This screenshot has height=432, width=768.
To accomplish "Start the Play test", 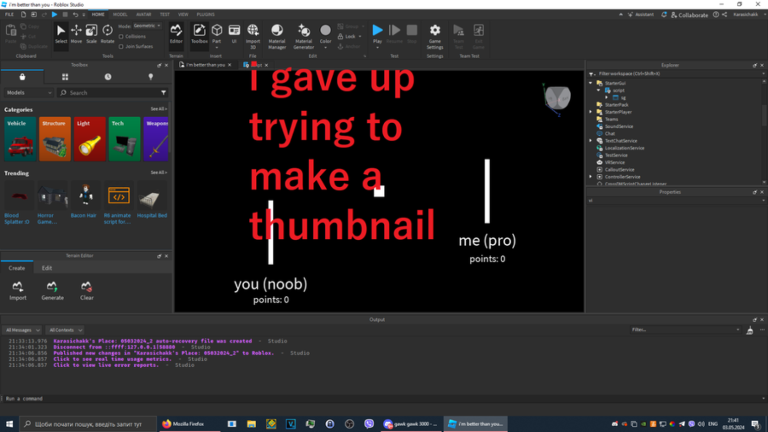I will 377,34.
